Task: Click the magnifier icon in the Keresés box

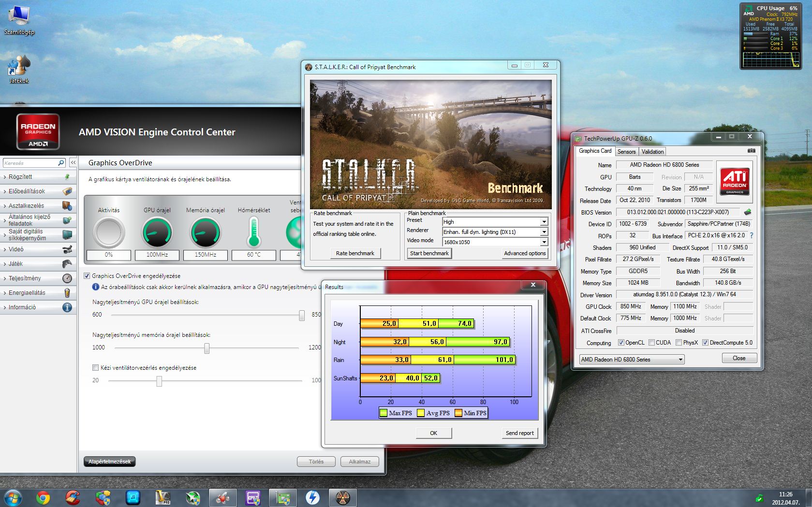Action: click(x=61, y=163)
